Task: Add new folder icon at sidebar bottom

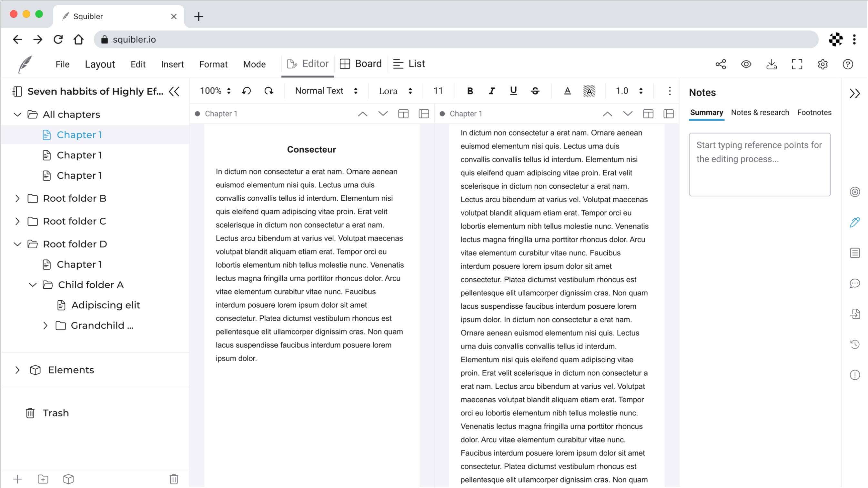Action: 43,479
